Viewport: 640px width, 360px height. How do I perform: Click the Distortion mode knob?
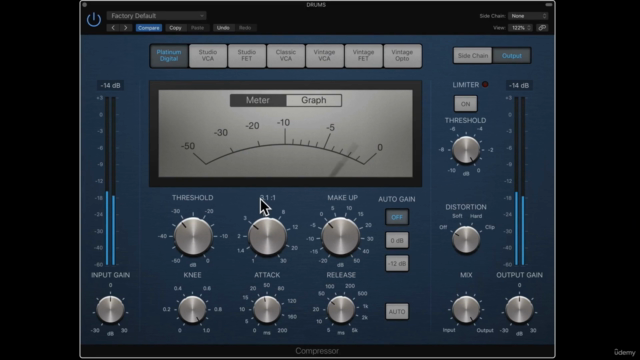(466, 239)
